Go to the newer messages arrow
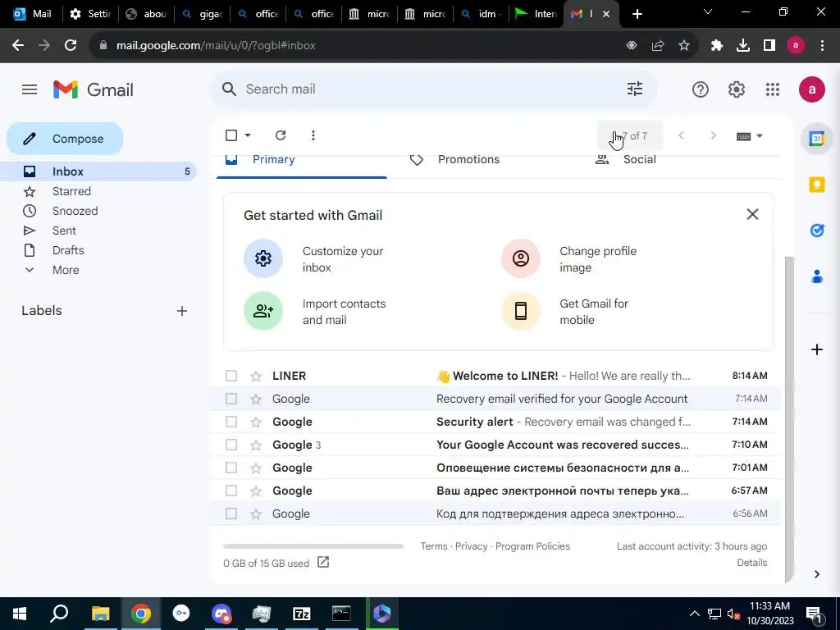The height and width of the screenshot is (630, 840). pyautogui.click(x=681, y=136)
